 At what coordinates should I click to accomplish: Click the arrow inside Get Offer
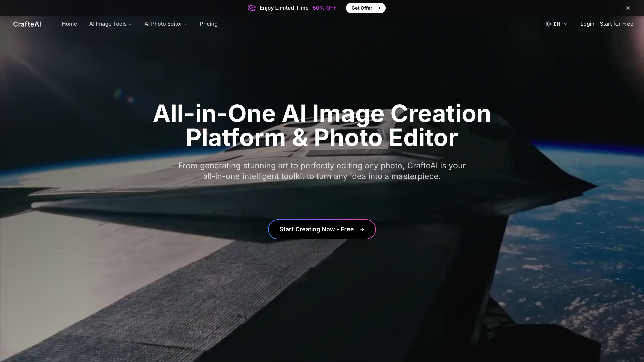(378, 8)
